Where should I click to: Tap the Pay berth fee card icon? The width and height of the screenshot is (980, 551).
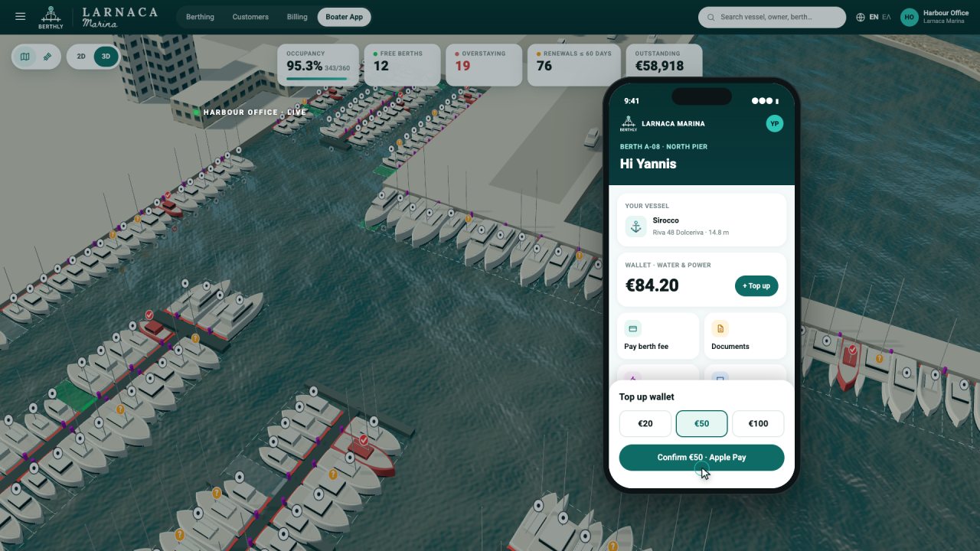tap(633, 329)
